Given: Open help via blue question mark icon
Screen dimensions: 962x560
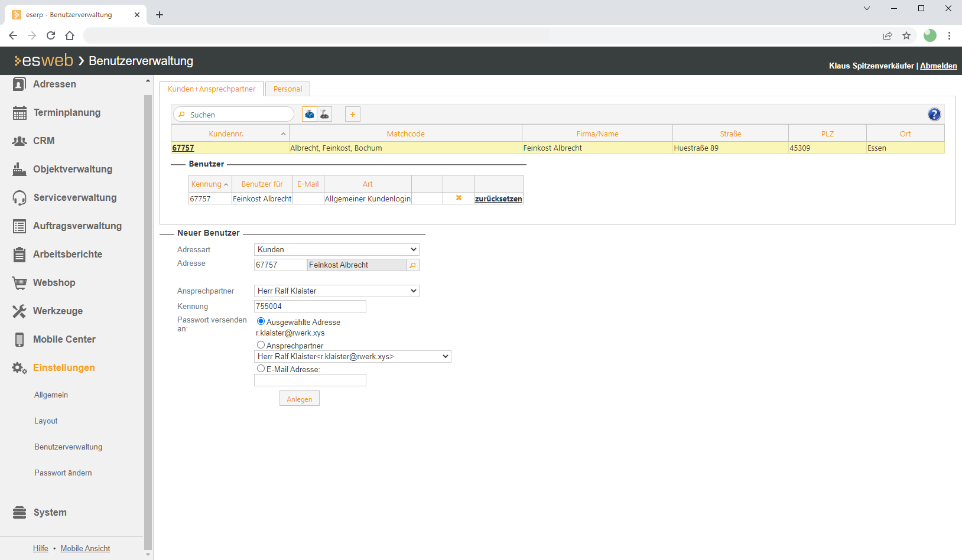Looking at the screenshot, I should [x=934, y=115].
